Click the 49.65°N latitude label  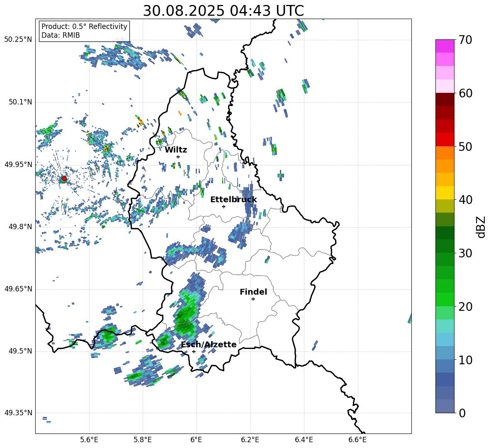coord(18,289)
